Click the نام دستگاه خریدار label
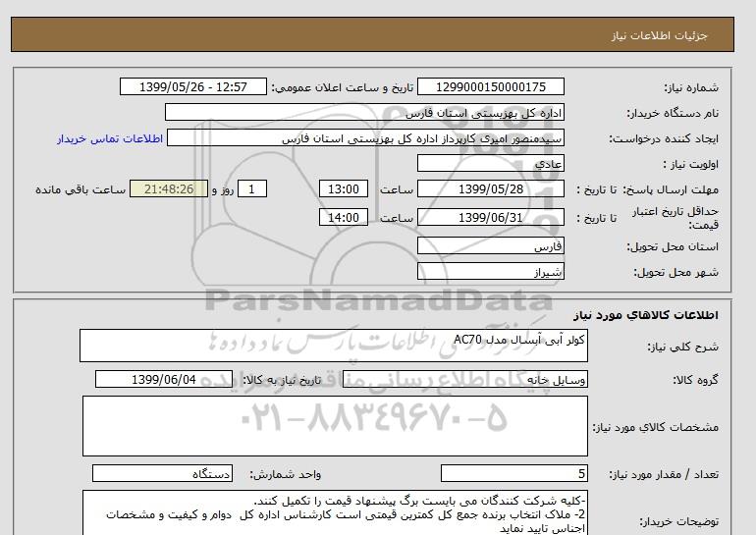The width and height of the screenshot is (756, 535). [x=673, y=113]
